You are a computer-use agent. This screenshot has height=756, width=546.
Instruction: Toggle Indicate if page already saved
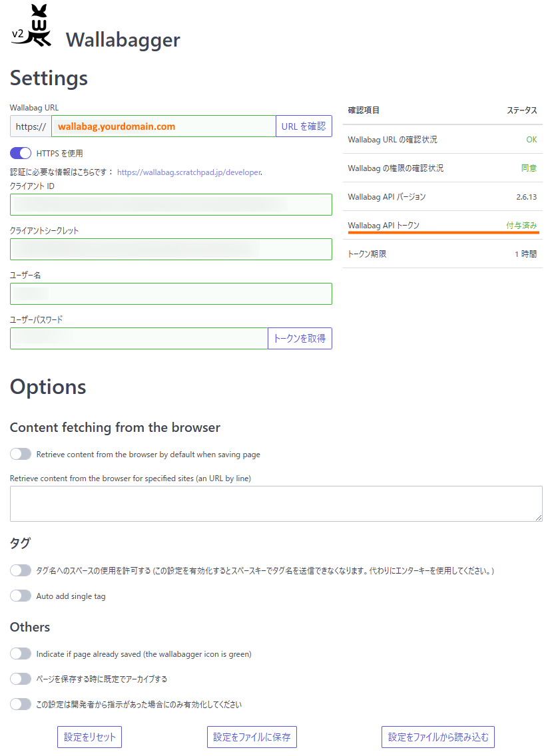point(21,654)
